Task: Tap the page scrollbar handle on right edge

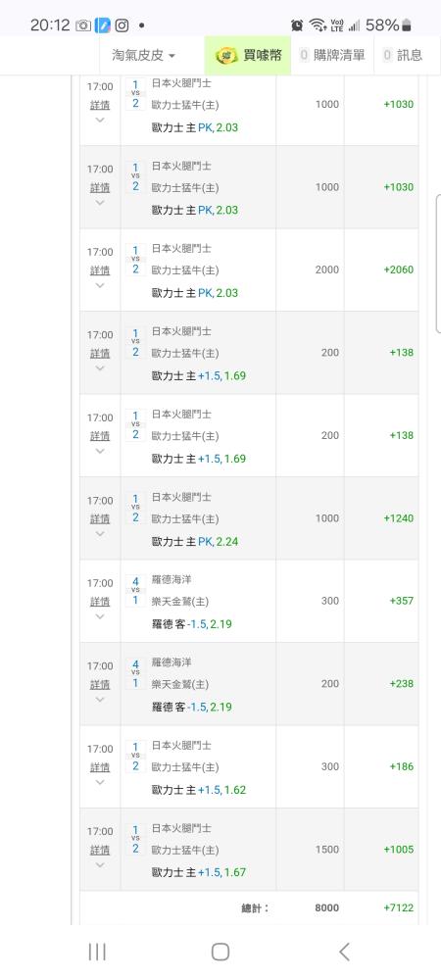Action: coord(438,264)
